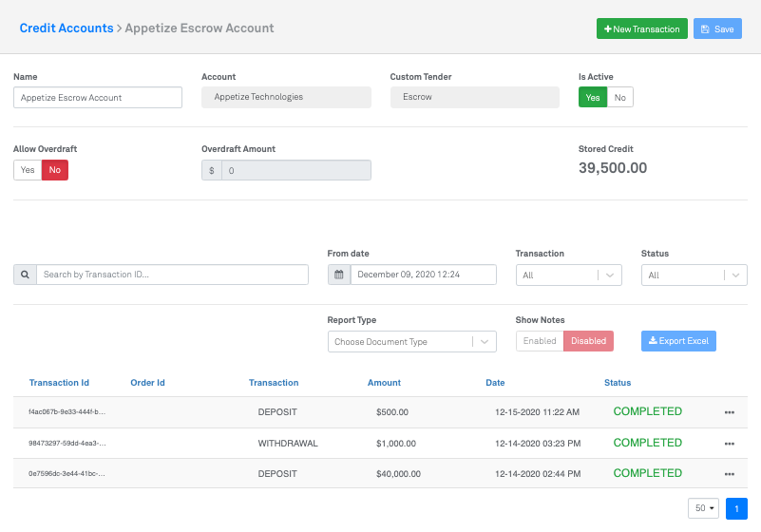Open options menu for $500.00 deposit row
761x532 pixels.
[729, 413]
